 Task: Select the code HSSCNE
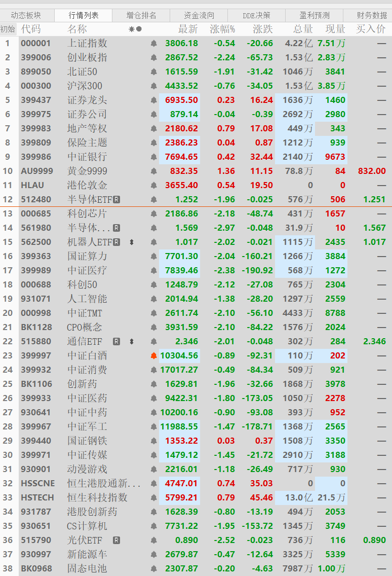[x=38, y=483]
